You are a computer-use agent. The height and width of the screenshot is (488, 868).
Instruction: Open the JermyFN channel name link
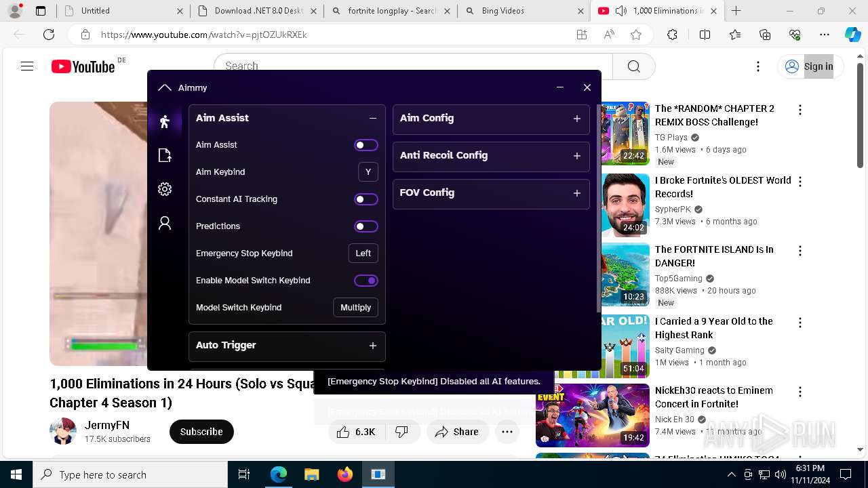107,426
